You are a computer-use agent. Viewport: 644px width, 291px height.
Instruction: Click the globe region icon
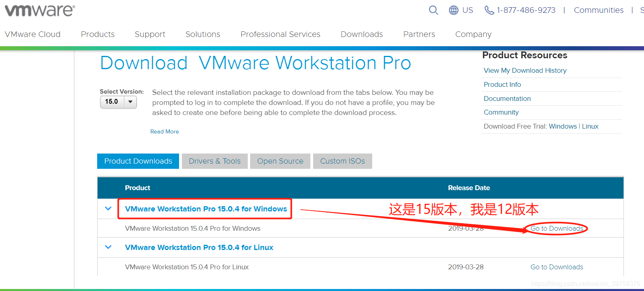click(x=454, y=10)
